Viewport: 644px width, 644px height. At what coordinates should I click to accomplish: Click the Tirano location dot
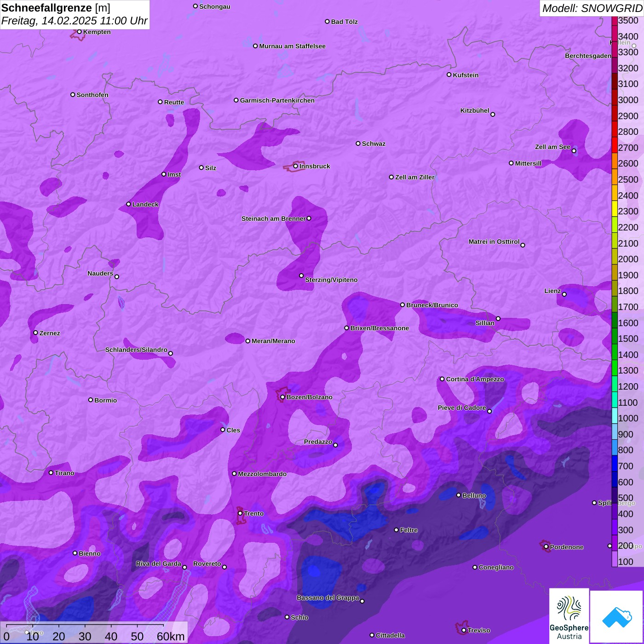[51, 472]
